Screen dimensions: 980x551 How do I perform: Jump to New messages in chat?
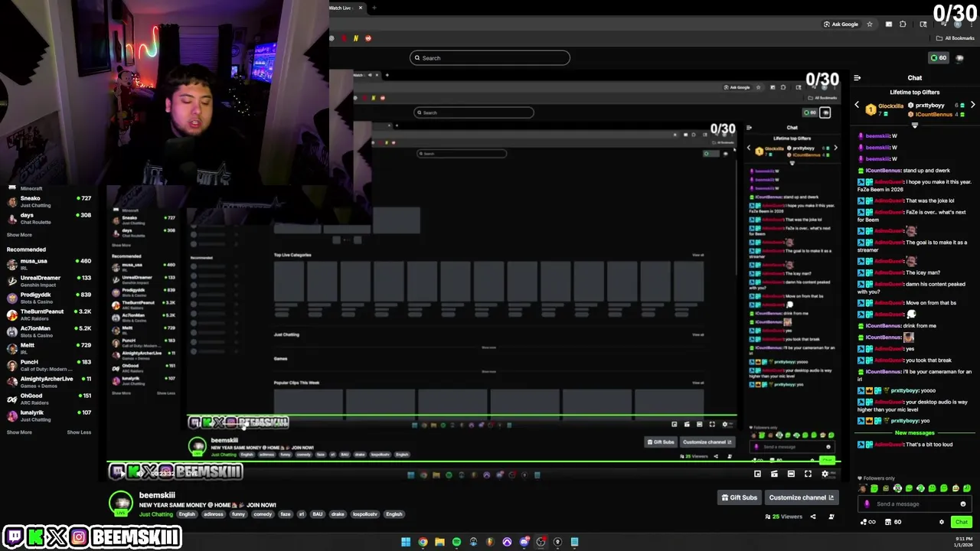pyautogui.click(x=914, y=433)
